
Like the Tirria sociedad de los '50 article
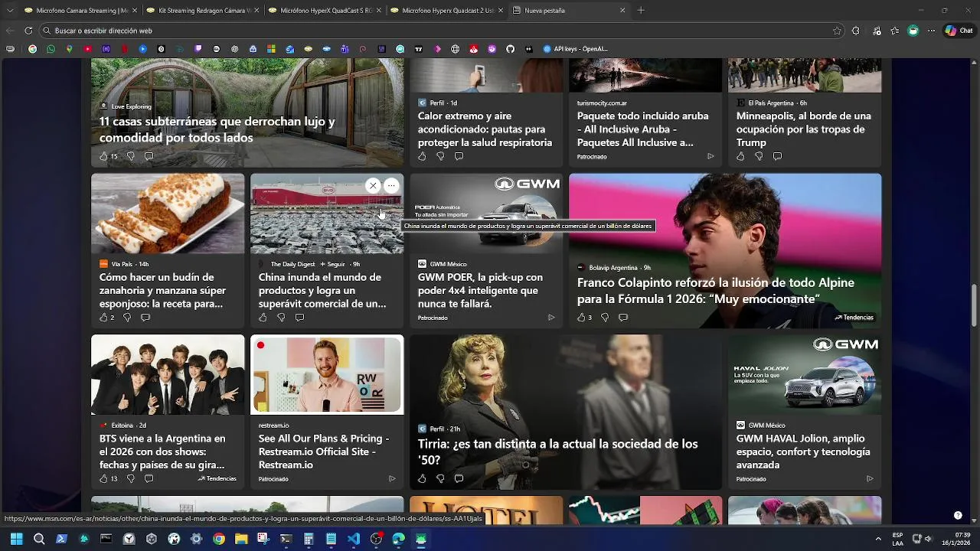point(422,479)
